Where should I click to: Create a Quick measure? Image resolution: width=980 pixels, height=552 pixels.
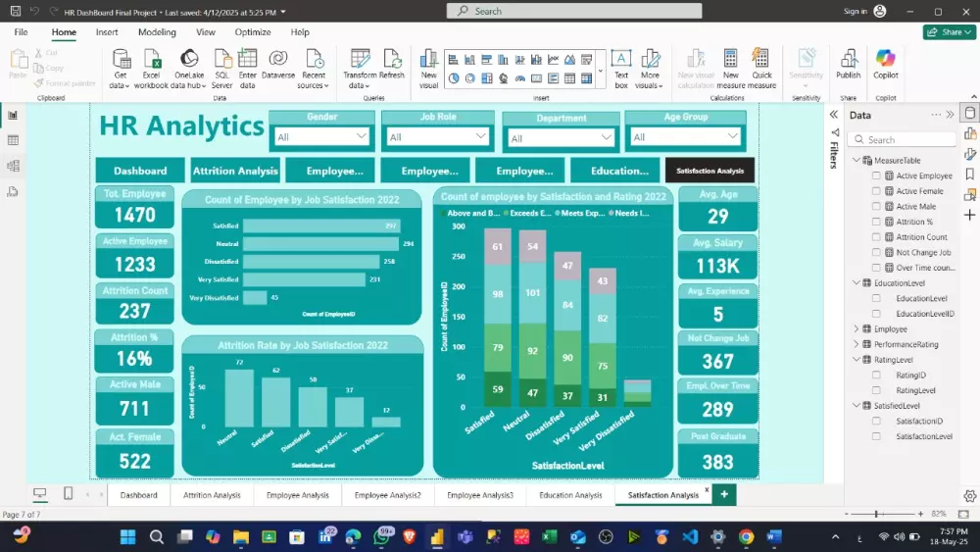click(x=761, y=69)
